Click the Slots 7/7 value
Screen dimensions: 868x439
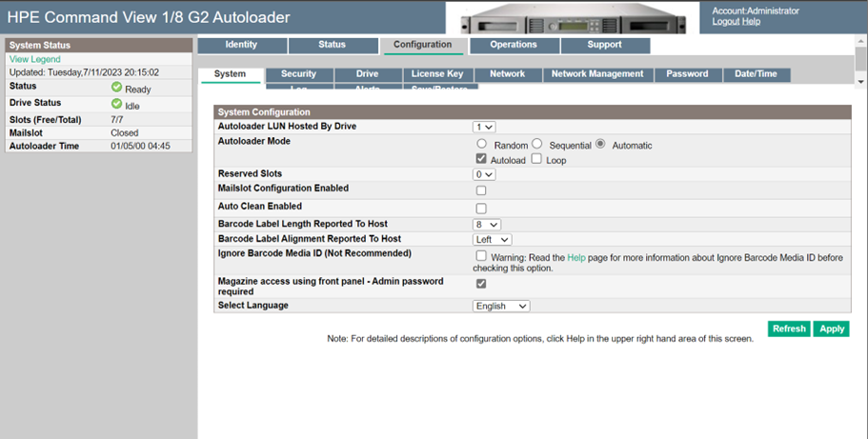tap(117, 120)
